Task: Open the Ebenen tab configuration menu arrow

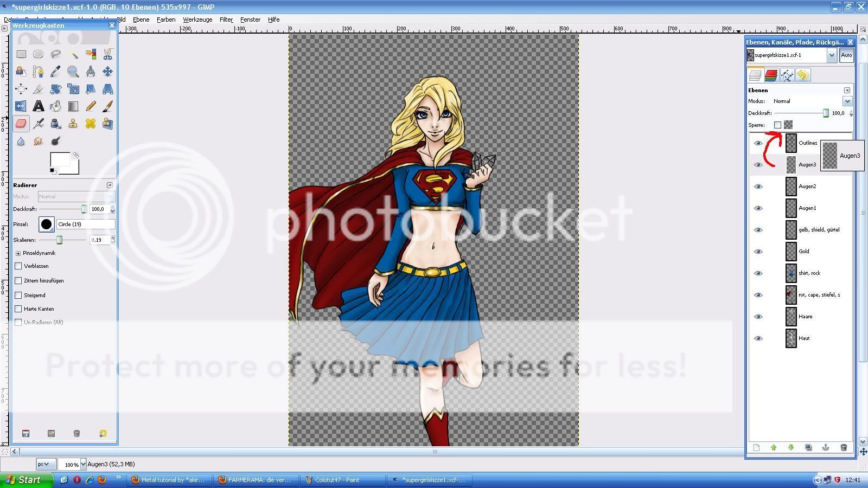Action: (x=847, y=91)
